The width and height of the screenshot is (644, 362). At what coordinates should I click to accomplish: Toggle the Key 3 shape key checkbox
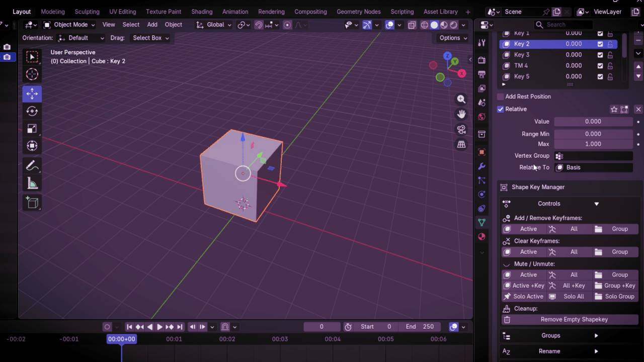click(x=600, y=55)
